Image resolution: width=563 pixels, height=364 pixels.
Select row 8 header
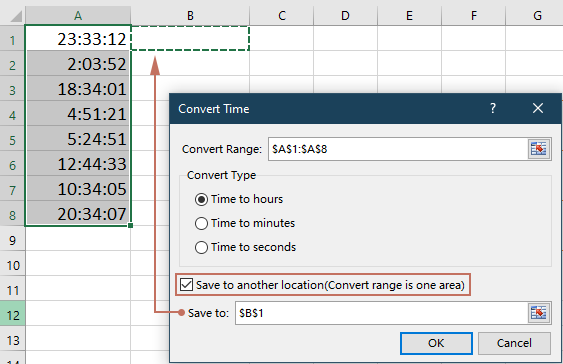(x=13, y=213)
